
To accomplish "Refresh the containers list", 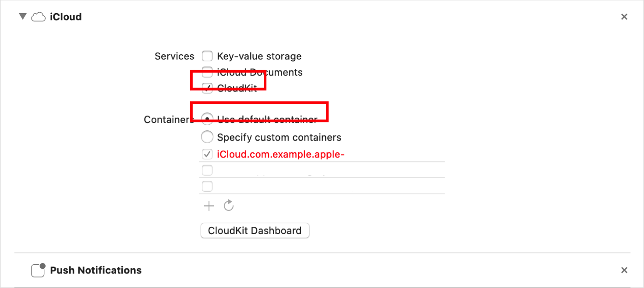I will (x=229, y=206).
